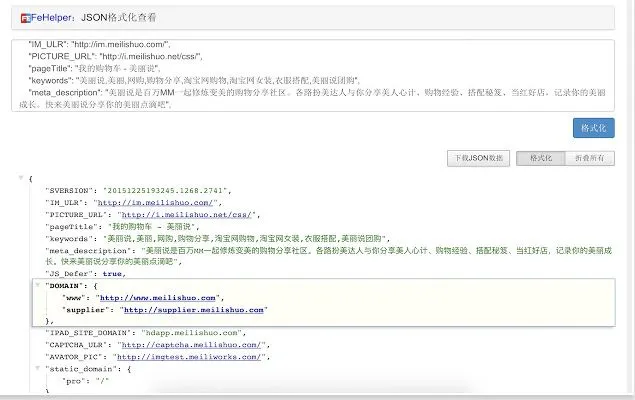The height and width of the screenshot is (400, 635).
Task: Click the www key under DOMAIN
Action: tap(74, 298)
